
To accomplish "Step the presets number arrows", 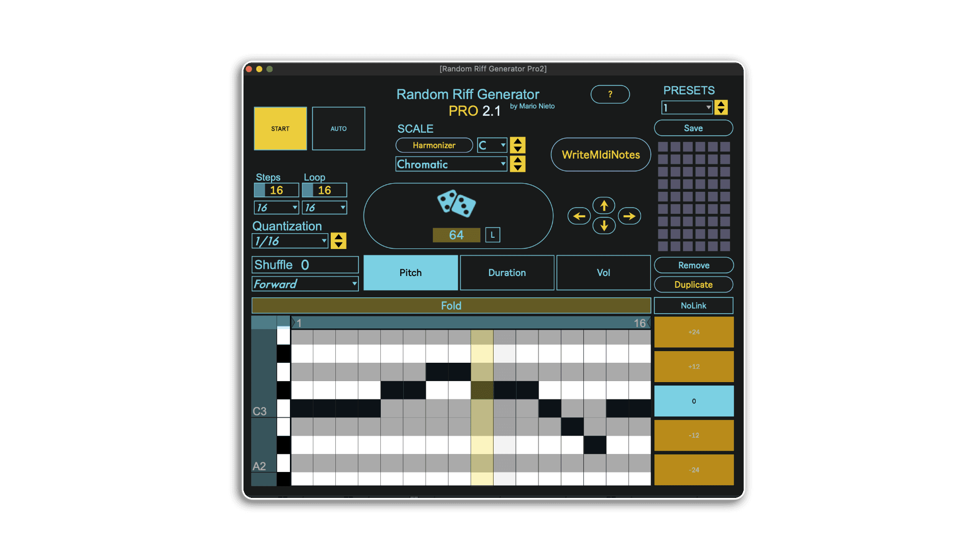I will pos(721,108).
